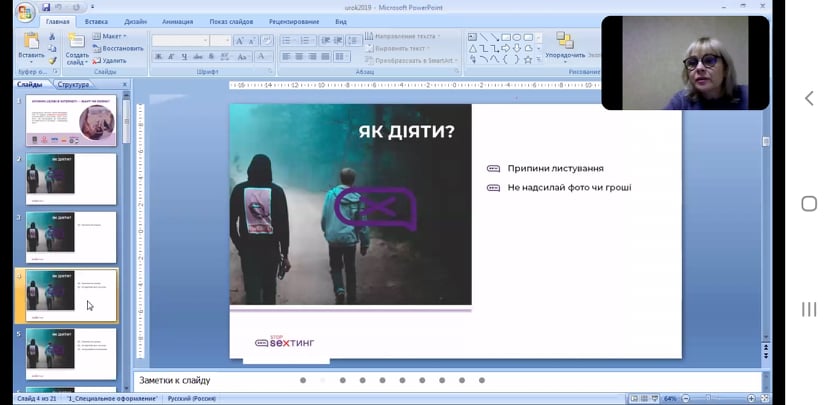Image resolution: width=833 pixels, height=405 pixels.
Task: Close the slides pane with X
Action: (125, 85)
